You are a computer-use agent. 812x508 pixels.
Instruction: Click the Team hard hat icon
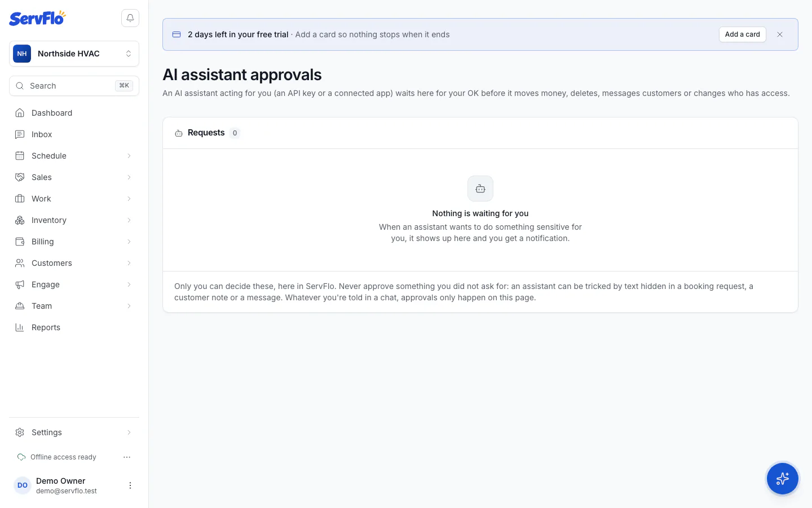tap(20, 306)
